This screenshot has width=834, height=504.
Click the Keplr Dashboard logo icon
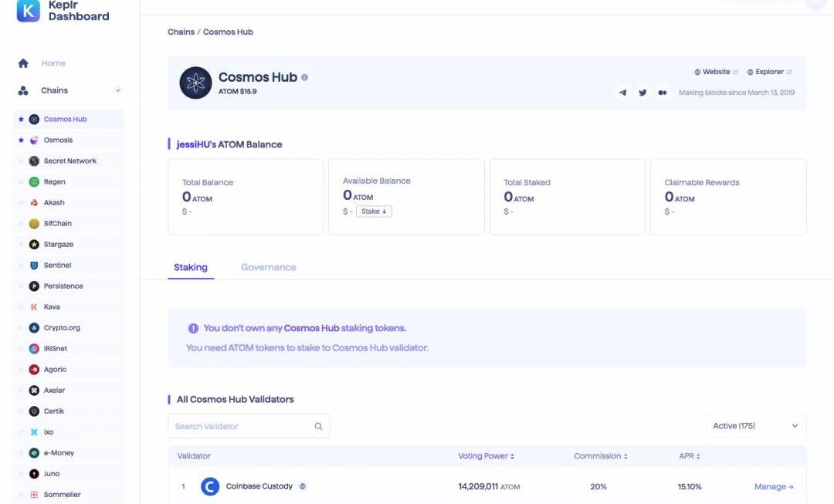click(x=28, y=11)
